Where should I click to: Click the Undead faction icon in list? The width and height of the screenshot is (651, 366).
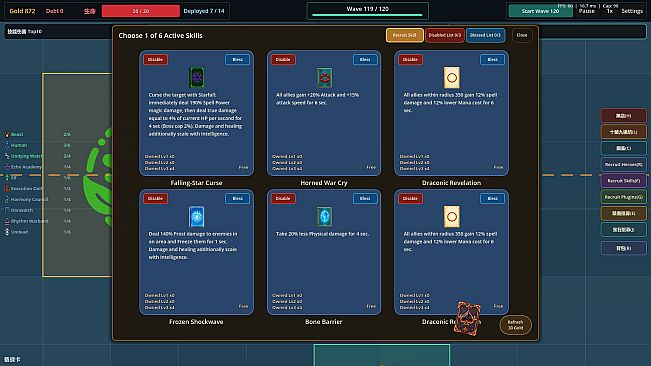pyautogui.click(x=7, y=232)
